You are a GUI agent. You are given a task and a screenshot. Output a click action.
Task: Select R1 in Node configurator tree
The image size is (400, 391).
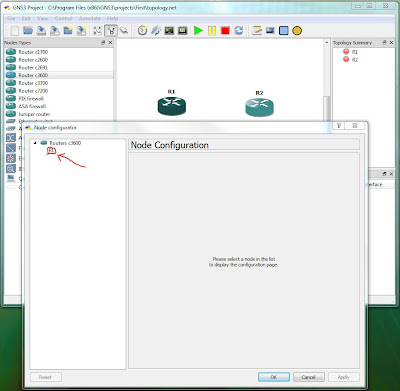[51, 151]
